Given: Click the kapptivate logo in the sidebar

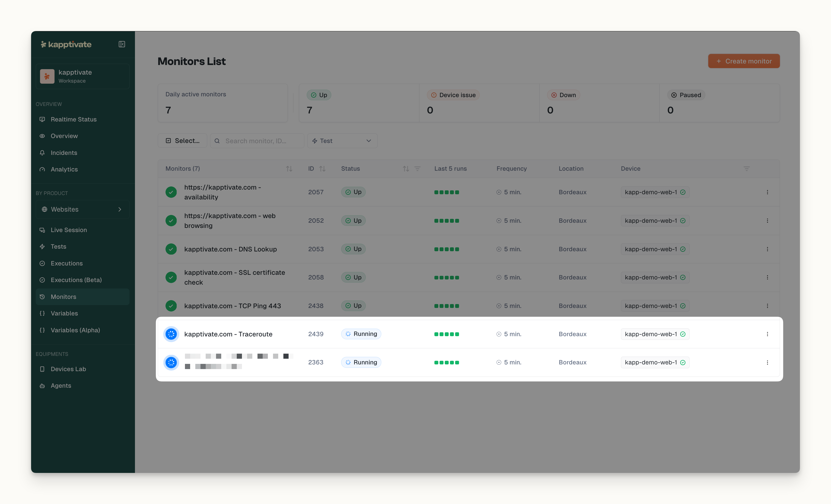Looking at the screenshot, I should click(x=66, y=44).
